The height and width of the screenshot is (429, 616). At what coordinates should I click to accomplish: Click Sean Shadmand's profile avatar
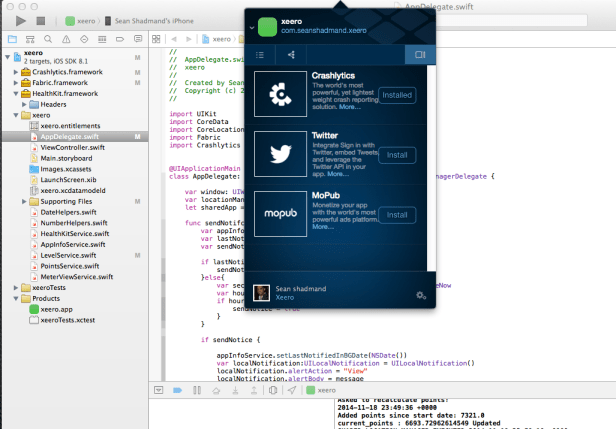261,293
